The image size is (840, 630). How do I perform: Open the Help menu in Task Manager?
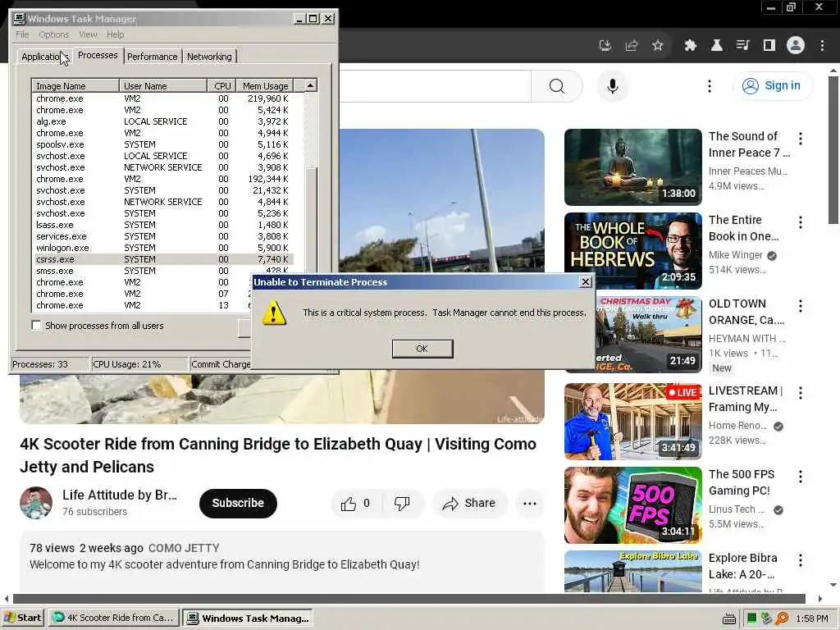(115, 34)
